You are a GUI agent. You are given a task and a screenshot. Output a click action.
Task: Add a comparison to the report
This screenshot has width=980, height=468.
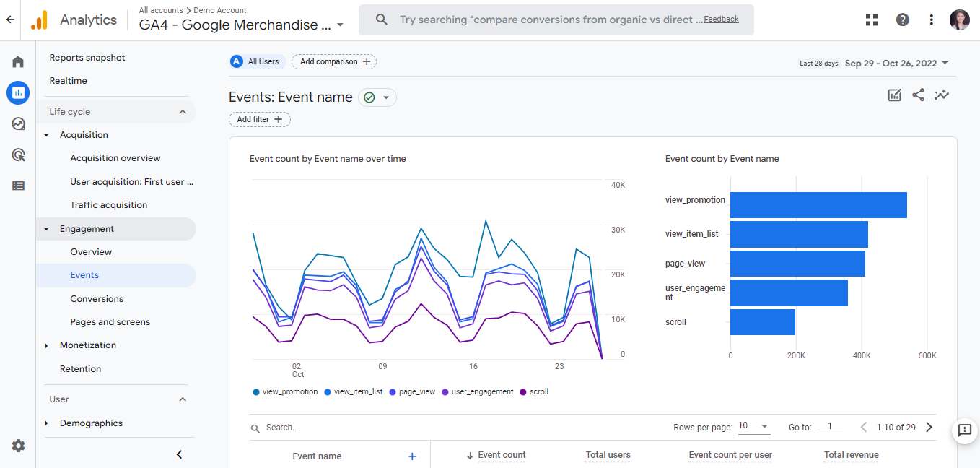click(x=333, y=61)
